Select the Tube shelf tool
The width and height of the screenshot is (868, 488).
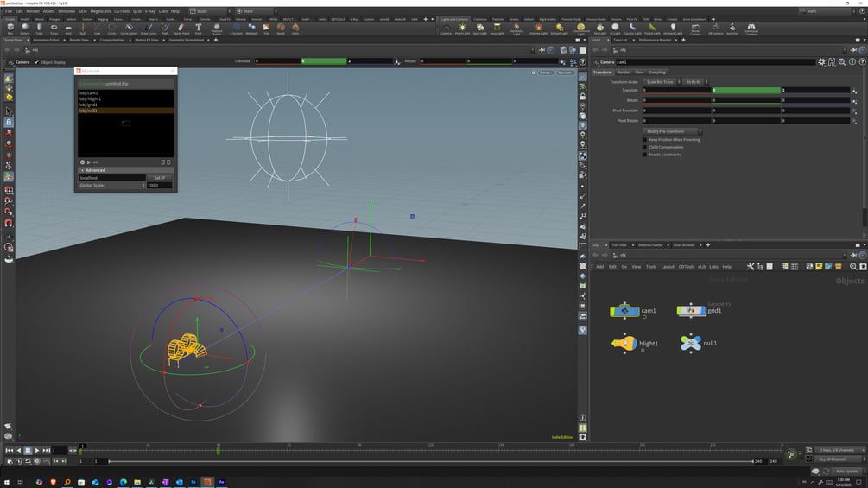click(x=40, y=29)
